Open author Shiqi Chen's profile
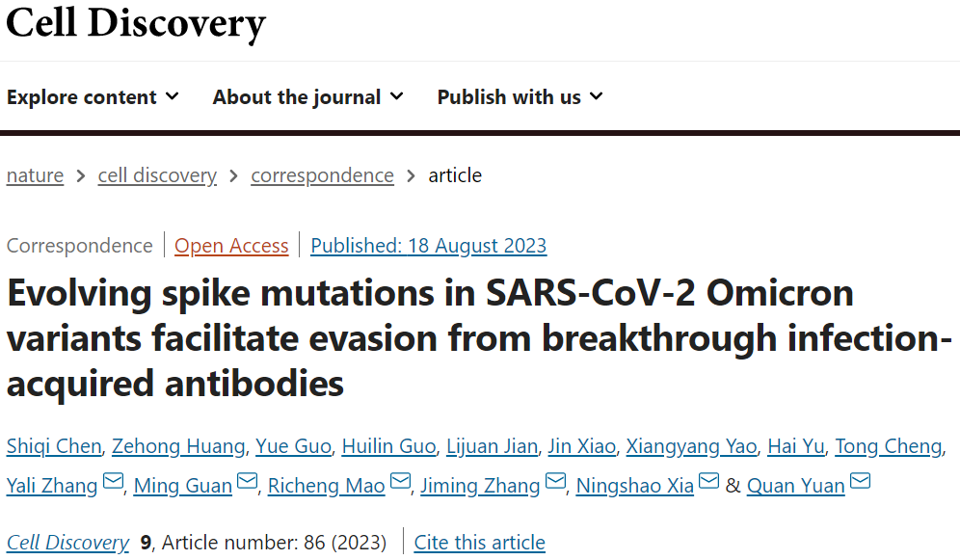Viewport: 960px width, 560px height. 54,446
